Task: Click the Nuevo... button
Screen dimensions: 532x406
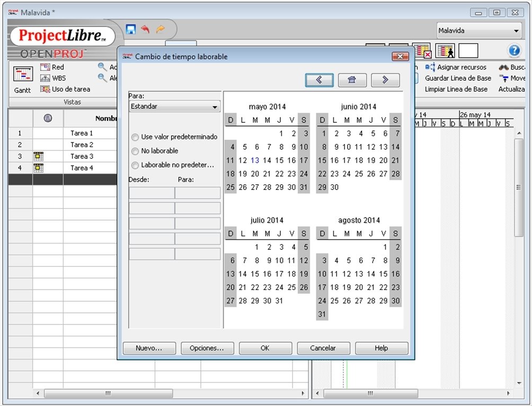Action: [149, 348]
